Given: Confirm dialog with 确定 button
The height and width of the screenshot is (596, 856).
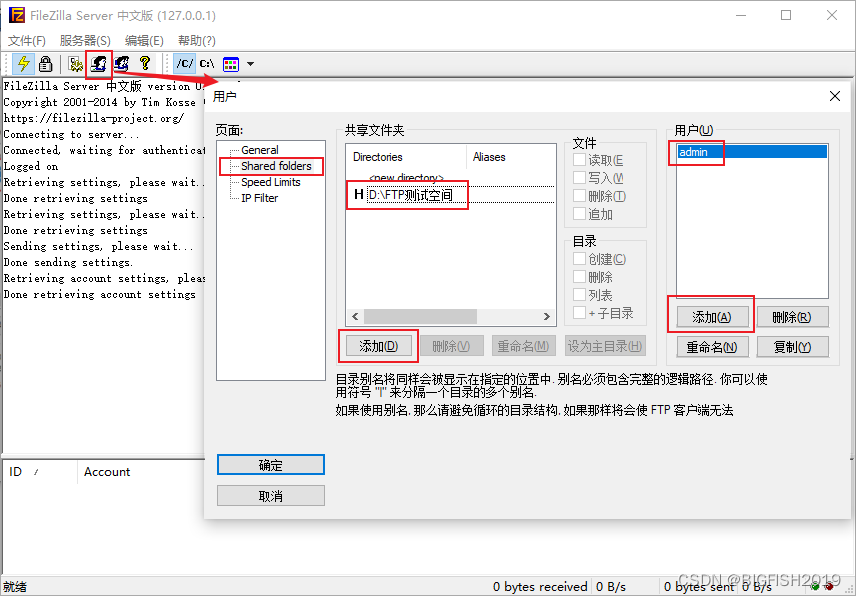Looking at the screenshot, I should coord(271,465).
